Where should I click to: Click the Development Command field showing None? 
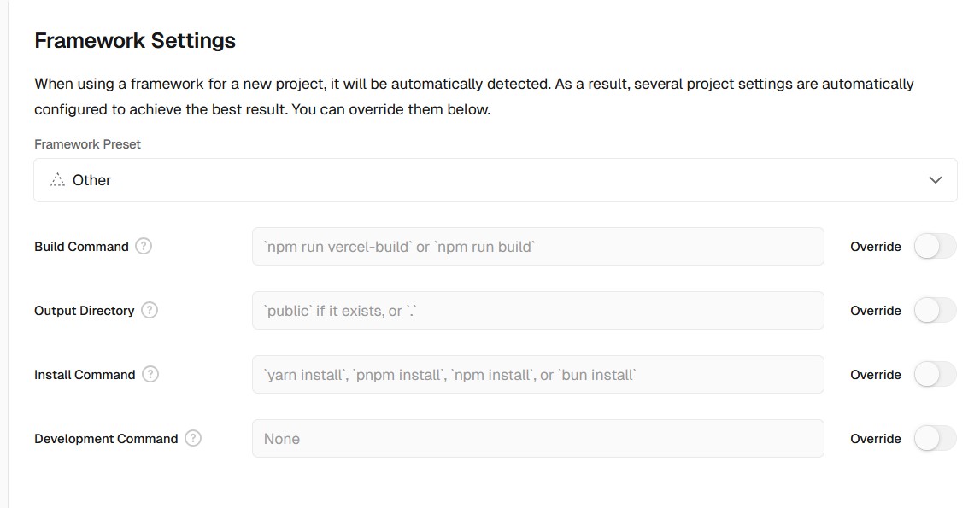[537, 438]
